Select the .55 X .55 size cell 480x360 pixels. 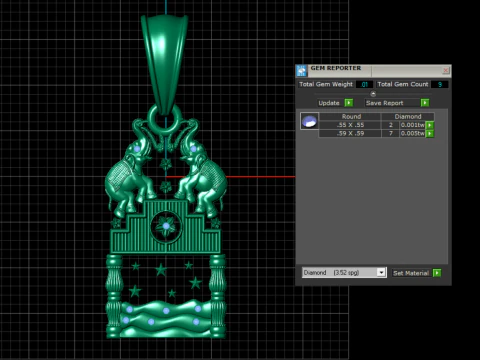click(x=350, y=125)
